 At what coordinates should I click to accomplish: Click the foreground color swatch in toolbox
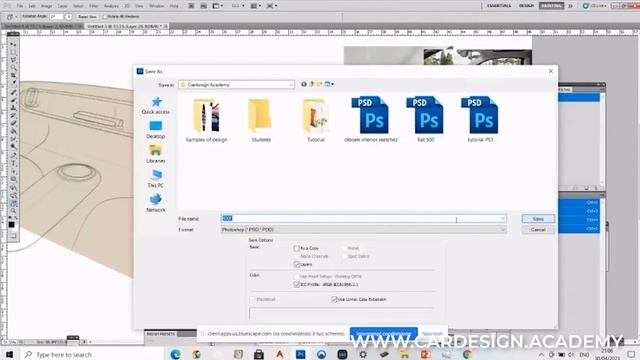click(x=11, y=224)
